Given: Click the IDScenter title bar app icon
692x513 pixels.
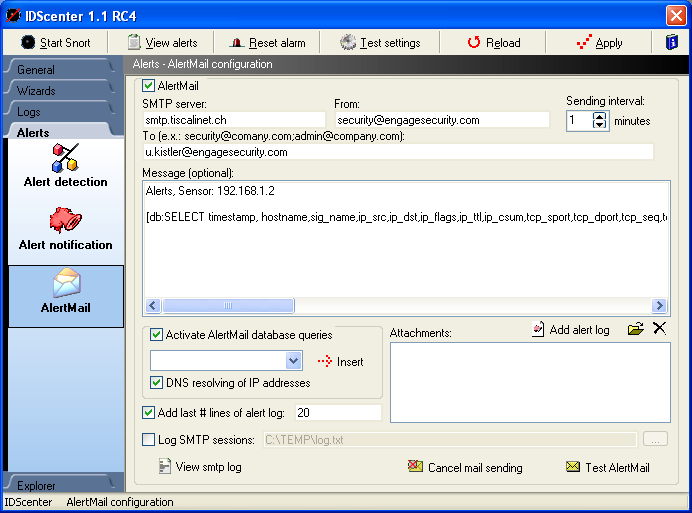Looking at the screenshot, I should 13,15.
